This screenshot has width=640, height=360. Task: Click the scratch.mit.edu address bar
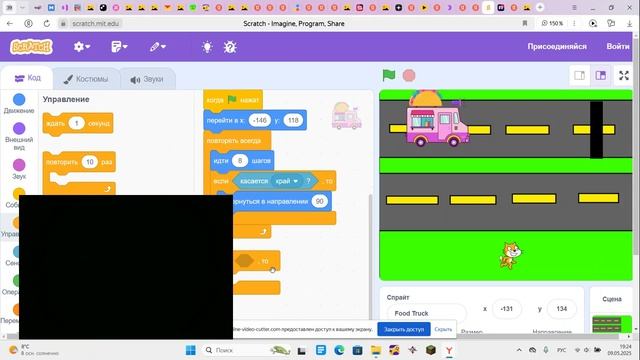tap(96, 24)
